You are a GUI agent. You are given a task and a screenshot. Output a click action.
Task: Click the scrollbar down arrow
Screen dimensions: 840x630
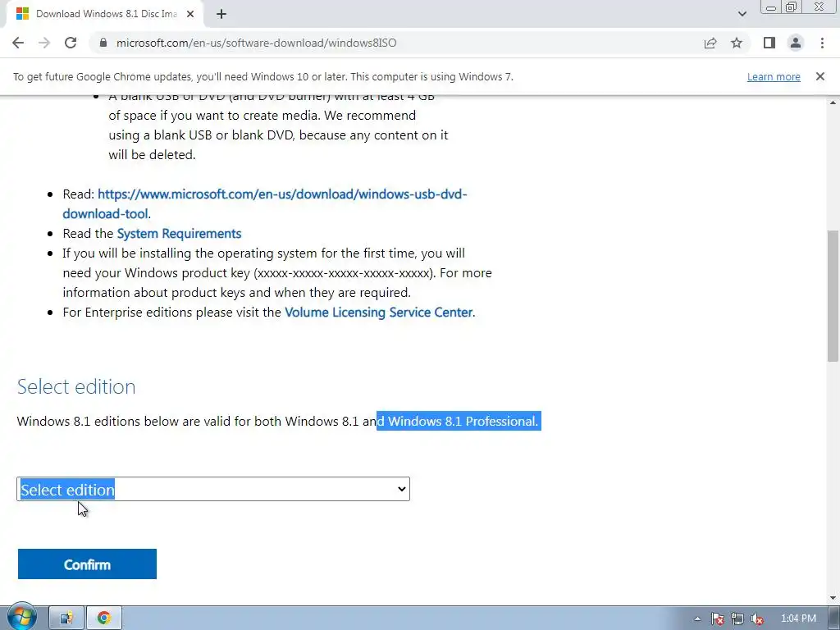[833, 598]
